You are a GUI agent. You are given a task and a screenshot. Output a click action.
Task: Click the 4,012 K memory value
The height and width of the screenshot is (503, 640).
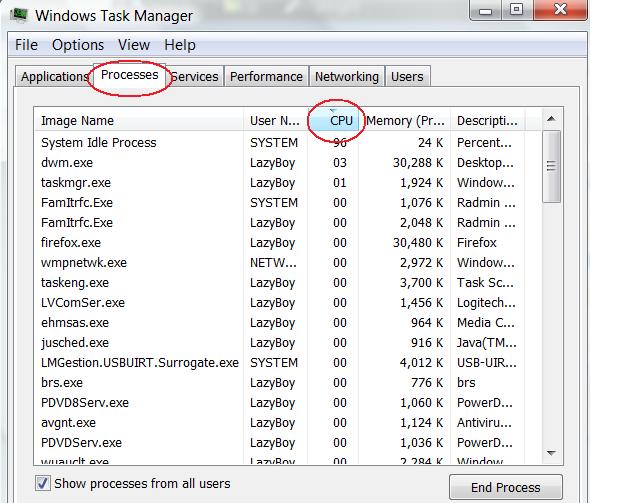click(422, 363)
